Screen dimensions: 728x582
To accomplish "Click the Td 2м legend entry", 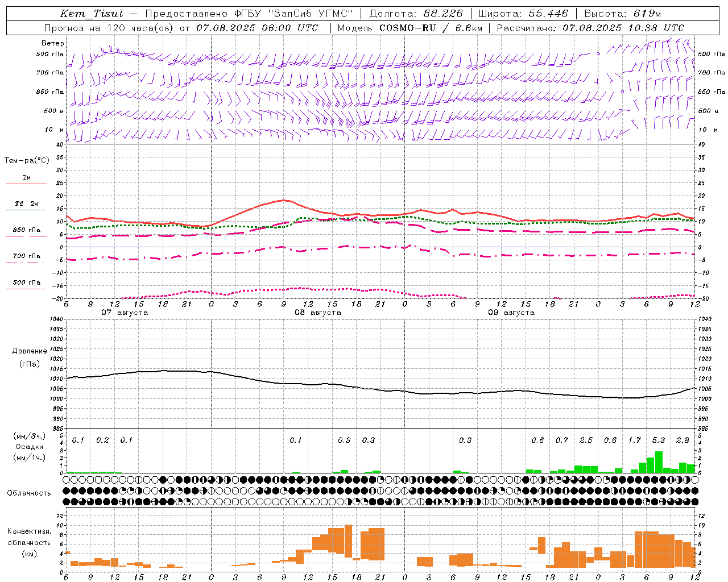I will click(27, 203).
